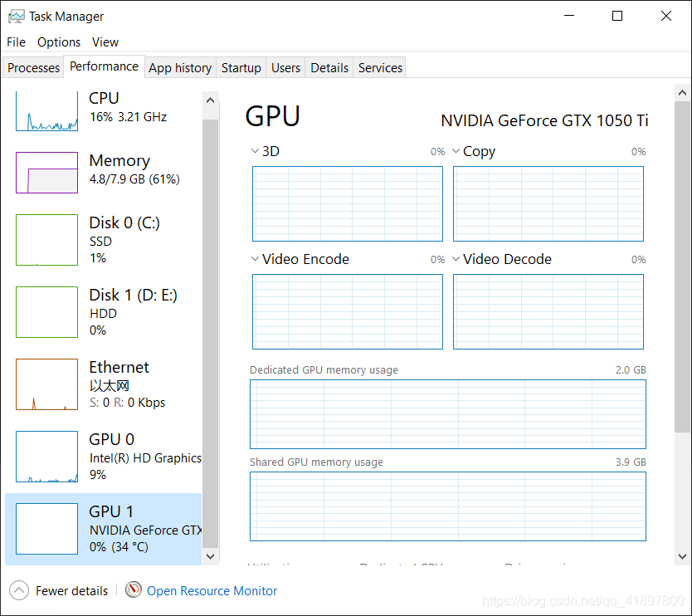The image size is (692, 616).
Task: Click the GPU pane vertical scrollbar thumb
Action: pos(682,266)
